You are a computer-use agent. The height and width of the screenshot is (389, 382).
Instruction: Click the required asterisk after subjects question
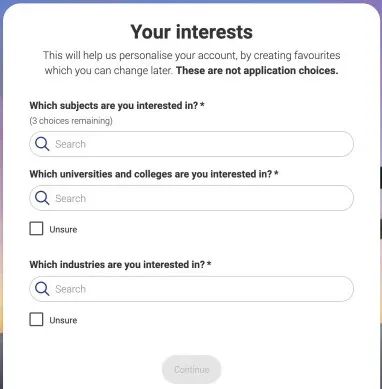tap(202, 105)
